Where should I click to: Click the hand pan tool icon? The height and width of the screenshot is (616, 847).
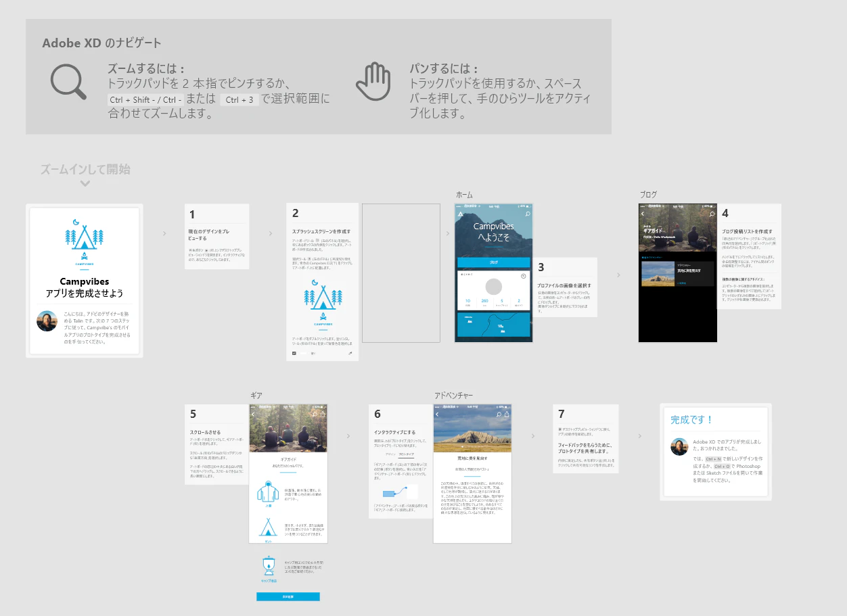point(373,82)
